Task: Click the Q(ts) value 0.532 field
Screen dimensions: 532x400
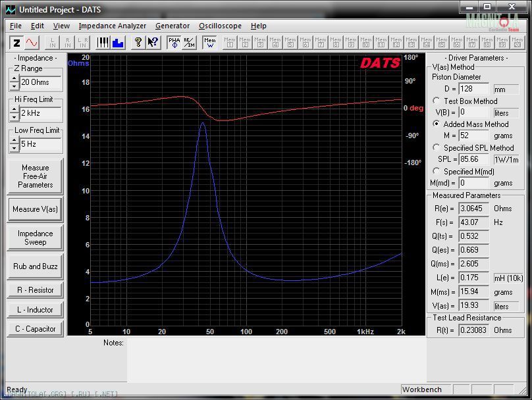Action: coord(473,236)
